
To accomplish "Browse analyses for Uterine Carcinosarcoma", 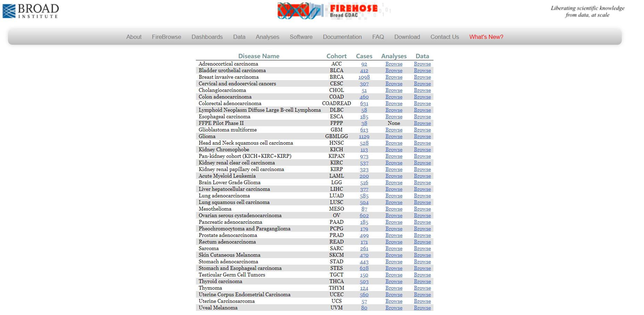I will (x=394, y=301).
